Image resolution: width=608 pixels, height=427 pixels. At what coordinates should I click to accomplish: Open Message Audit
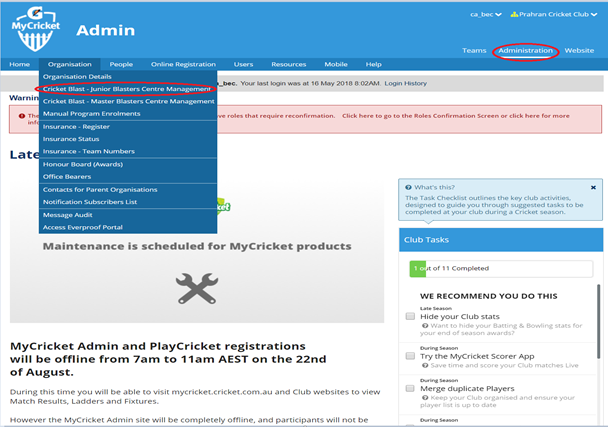(x=128, y=215)
